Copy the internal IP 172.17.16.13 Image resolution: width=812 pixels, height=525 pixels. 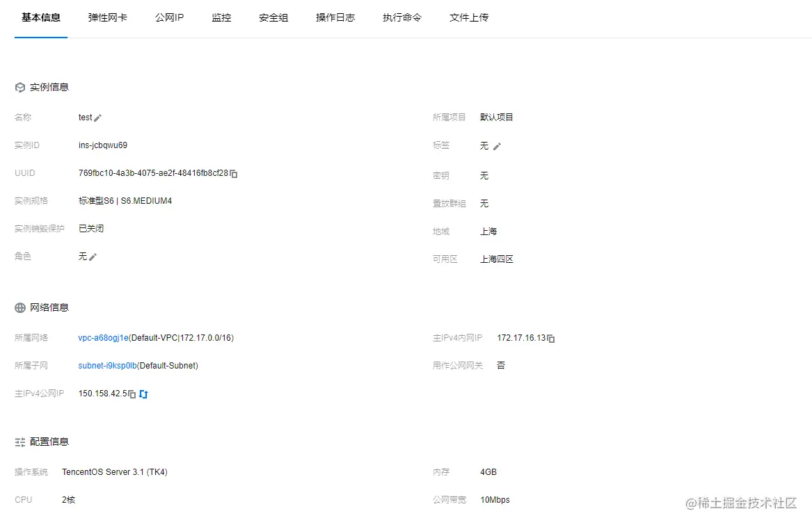(551, 338)
